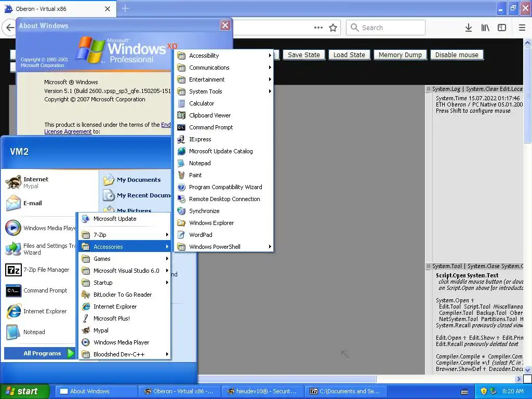Image resolution: width=532 pixels, height=399 pixels.
Task: Launch WordPad
Action: coord(223,235)
